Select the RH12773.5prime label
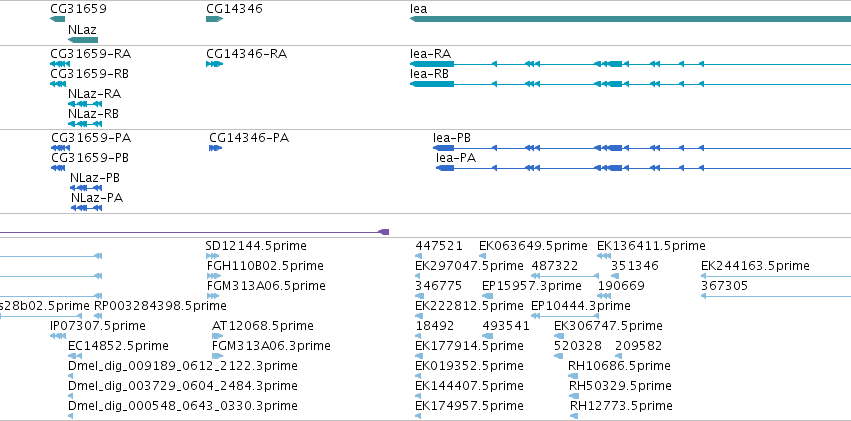Screen dimensions: 851x421 [621, 406]
